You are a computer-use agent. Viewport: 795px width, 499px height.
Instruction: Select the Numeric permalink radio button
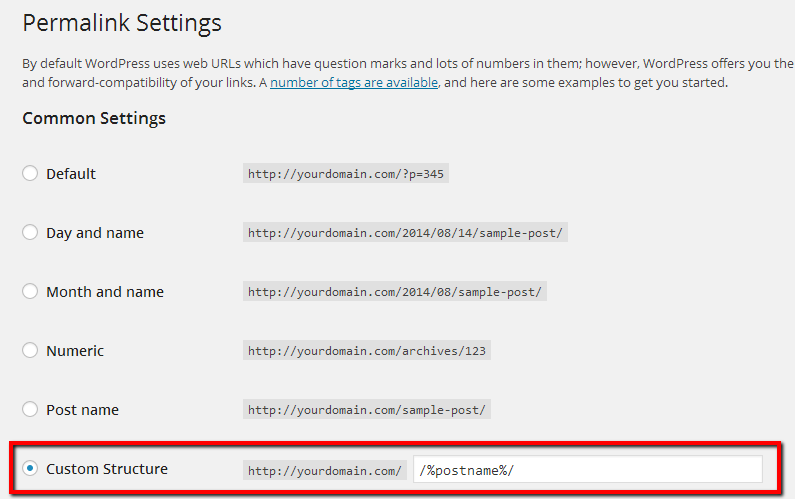pyautogui.click(x=30, y=350)
